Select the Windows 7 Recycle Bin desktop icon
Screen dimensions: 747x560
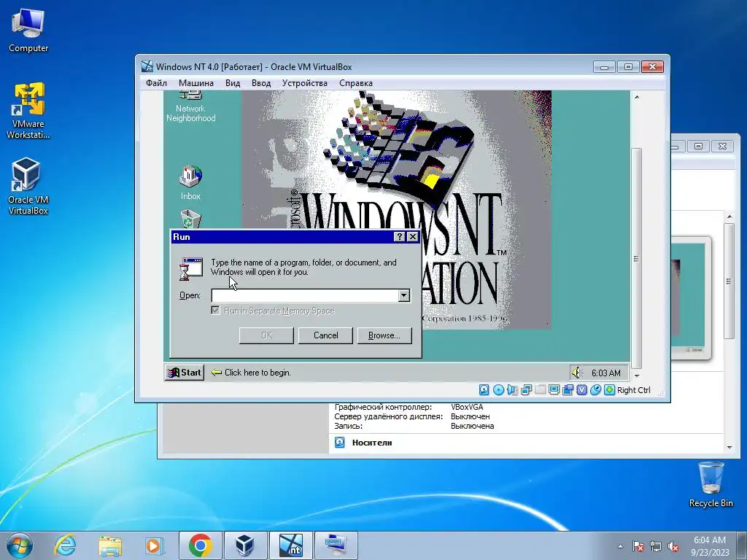tap(711, 484)
